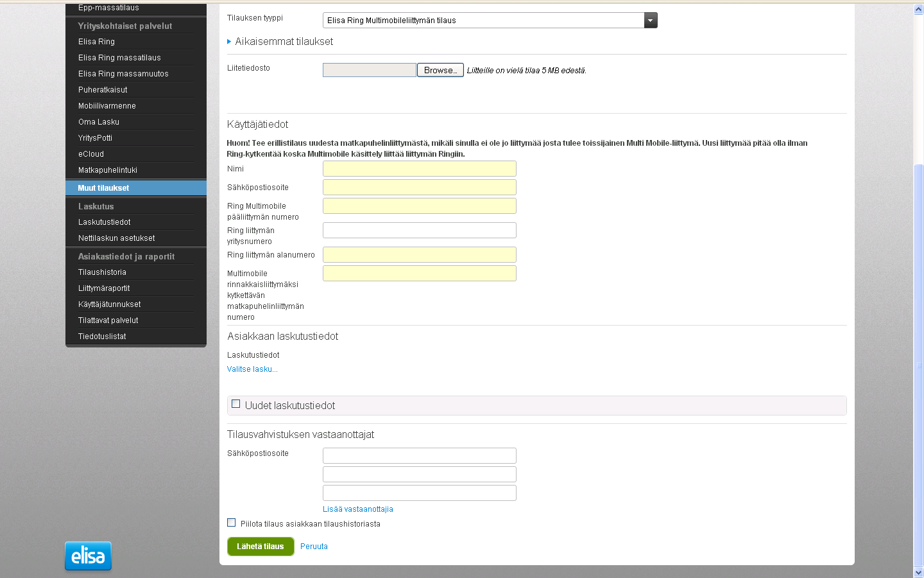
Task: Click the Liitetiedosto file path field
Action: click(x=370, y=70)
